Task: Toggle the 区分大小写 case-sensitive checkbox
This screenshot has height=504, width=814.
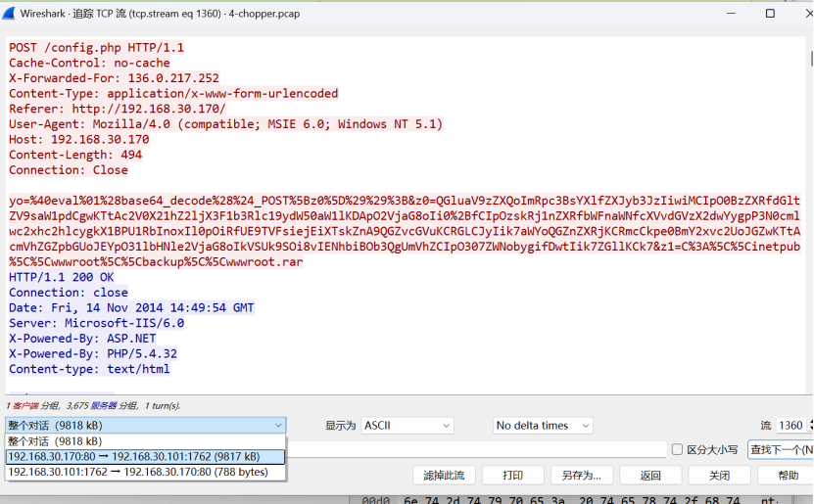Action: [x=677, y=449]
